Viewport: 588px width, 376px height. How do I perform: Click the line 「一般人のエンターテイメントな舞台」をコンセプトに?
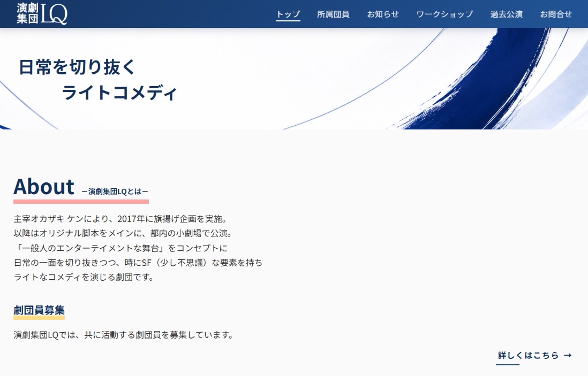[120, 248]
